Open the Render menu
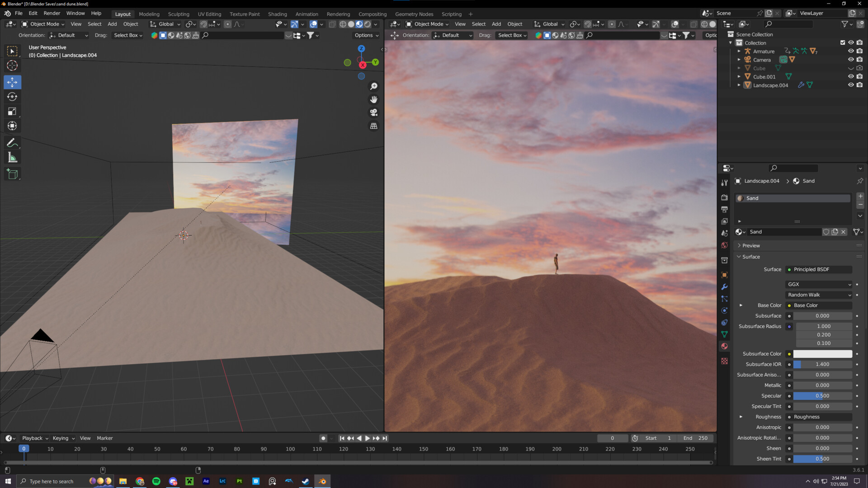Viewport: 868px width, 488px height. click(52, 13)
